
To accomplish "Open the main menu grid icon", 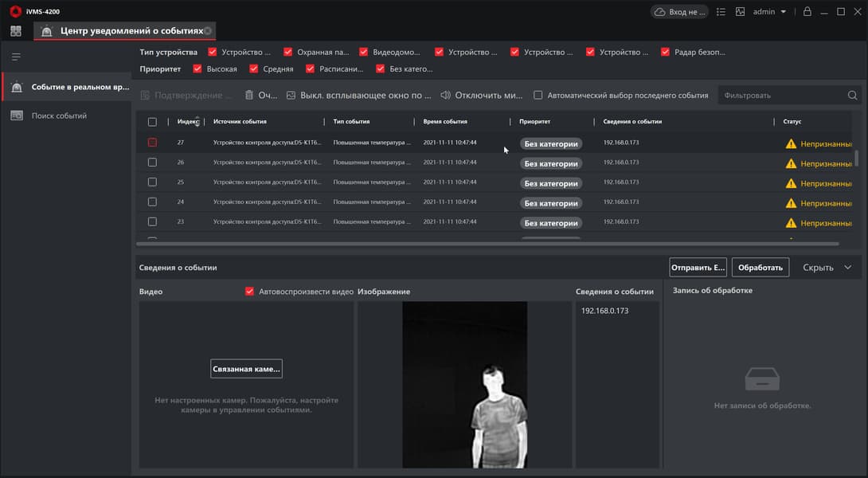I will tap(16, 31).
